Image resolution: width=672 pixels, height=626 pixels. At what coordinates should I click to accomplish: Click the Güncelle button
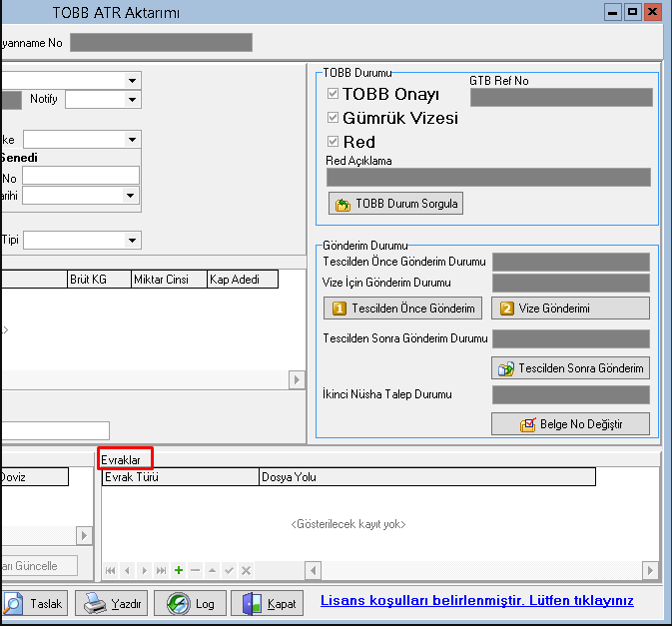[x=39, y=566]
